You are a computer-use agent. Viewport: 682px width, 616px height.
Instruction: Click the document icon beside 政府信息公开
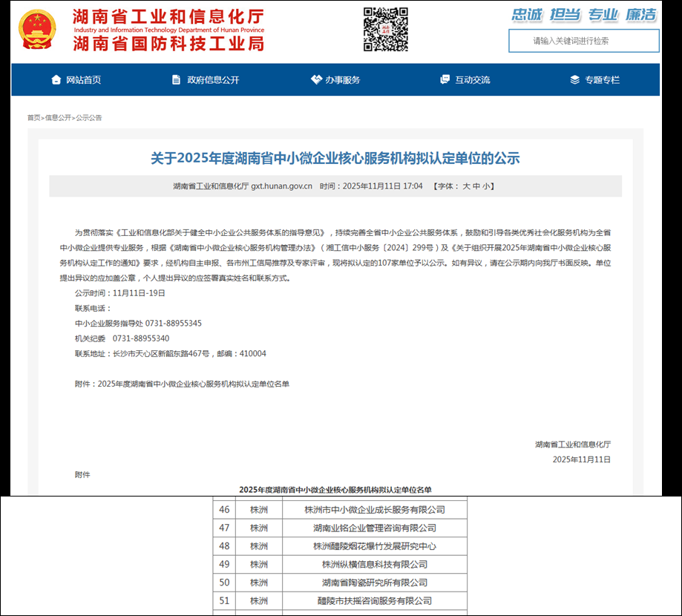(176, 80)
